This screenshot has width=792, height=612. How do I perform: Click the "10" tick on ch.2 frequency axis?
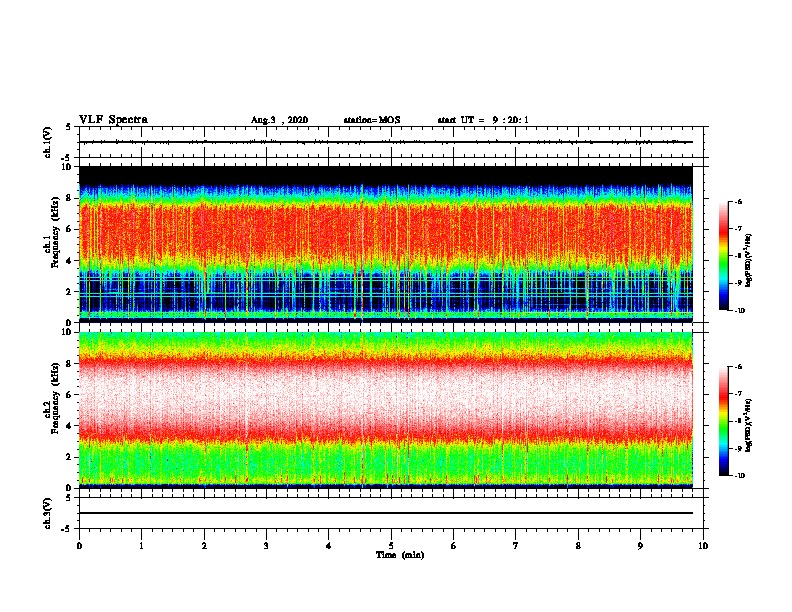coord(67,332)
